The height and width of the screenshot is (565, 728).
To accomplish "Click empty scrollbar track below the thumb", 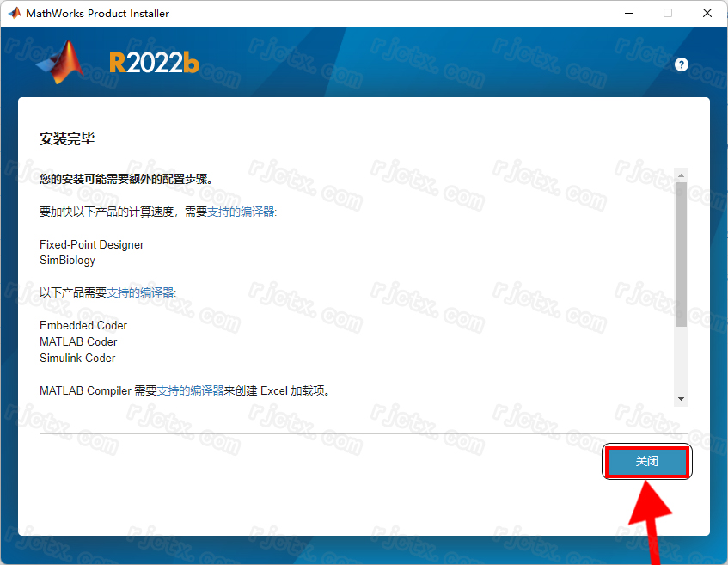I will pyautogui.click(x=681, y=361).
